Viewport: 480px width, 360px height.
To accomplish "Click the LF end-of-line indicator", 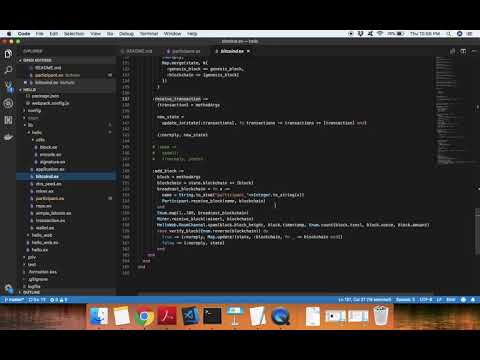I will [439, 300].
